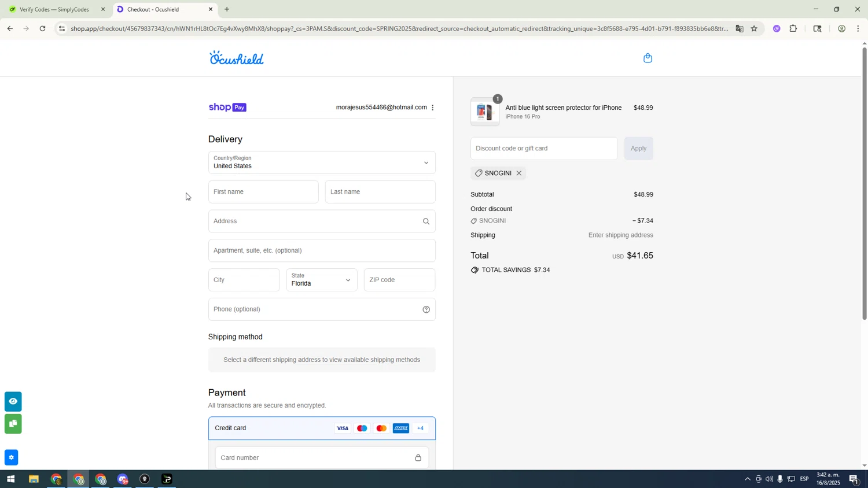Open the translate page icon
868x488 pixels.
(739, 28)
